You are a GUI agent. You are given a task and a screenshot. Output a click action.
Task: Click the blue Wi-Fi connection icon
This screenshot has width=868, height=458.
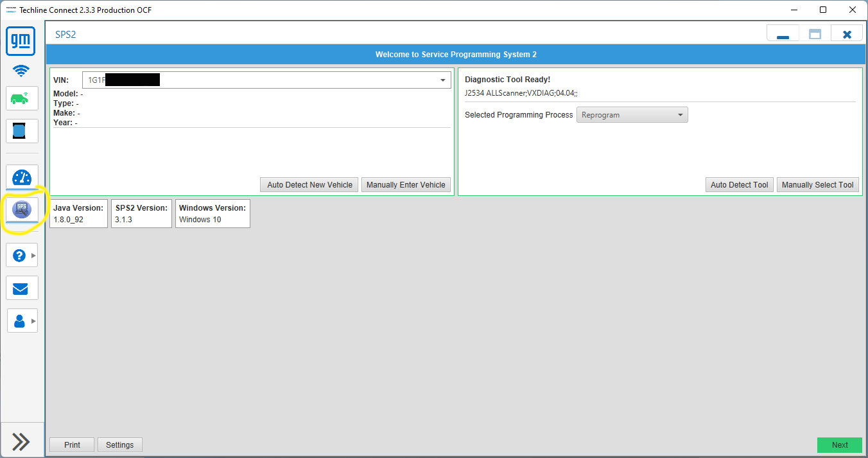pyautogui.click(x=22, y=71)
